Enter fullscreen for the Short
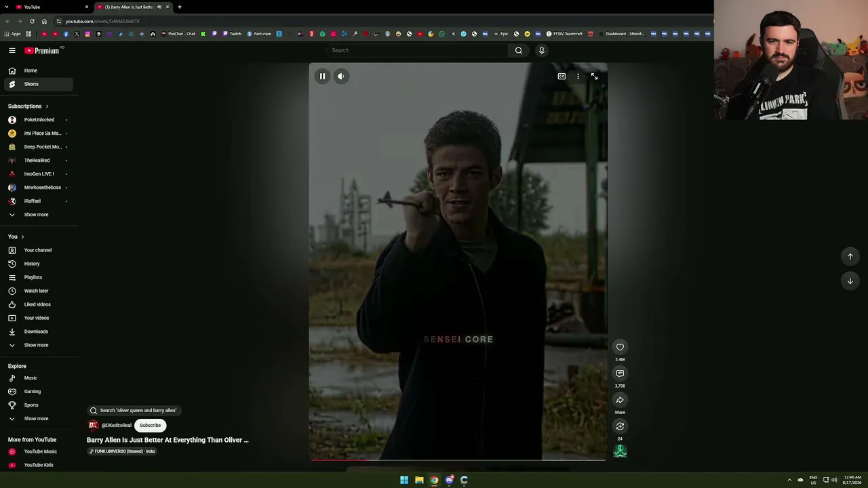This screenshot has width=868, height=488. (x=594, y=77)
